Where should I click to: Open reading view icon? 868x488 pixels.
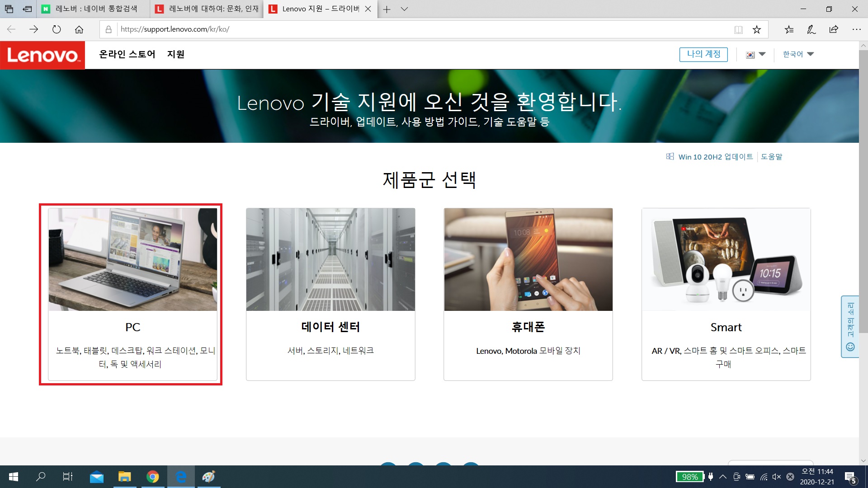(x=738, y=29)
